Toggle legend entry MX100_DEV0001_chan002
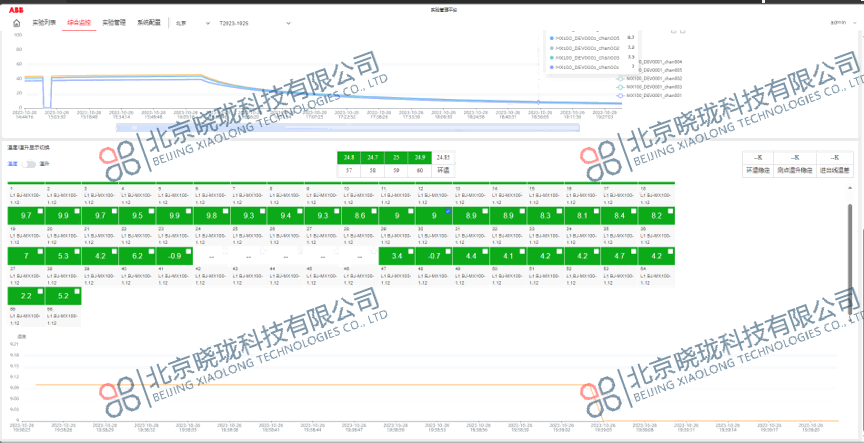The image size is (864, 443). (652, 77)
